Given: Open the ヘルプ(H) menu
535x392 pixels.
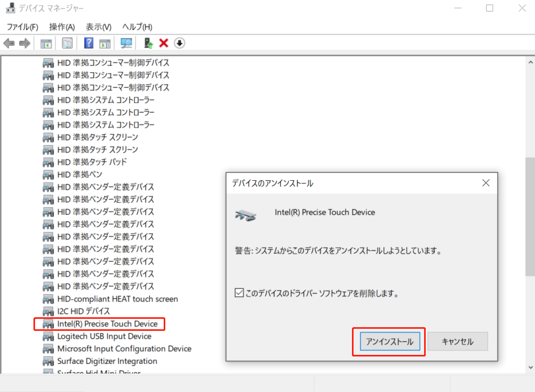Looking at the screenshot, I should [x=137, y=27].
